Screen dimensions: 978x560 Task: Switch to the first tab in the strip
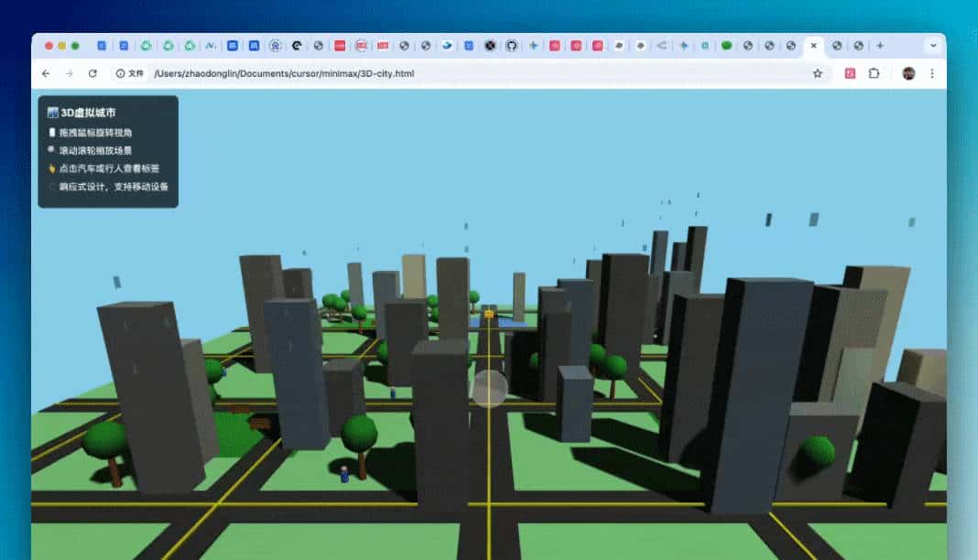coord(102,45)
